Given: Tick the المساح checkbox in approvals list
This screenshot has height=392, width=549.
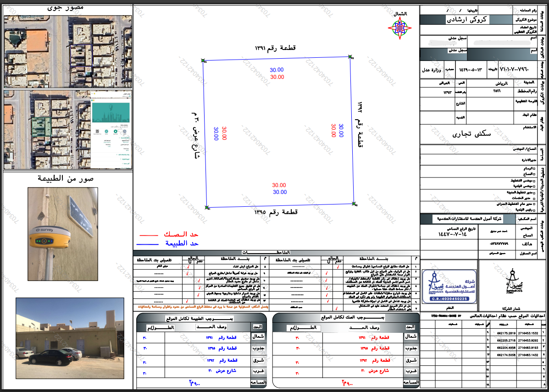Looking at the screenshot, I should coord(533,174).
